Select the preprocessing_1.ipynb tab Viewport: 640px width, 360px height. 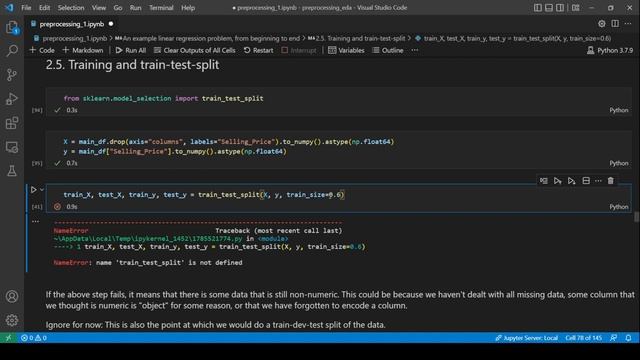[72, 24]
